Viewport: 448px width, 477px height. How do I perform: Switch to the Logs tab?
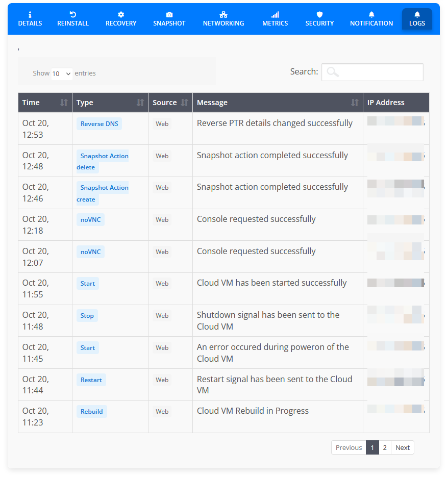[x=417, y=18]
